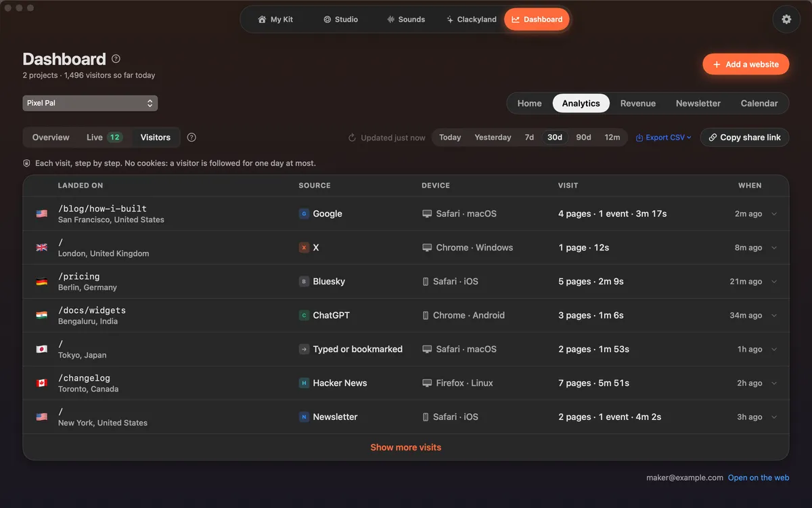Click the ChatGPT source icon
812x508 pixels.
point(304,316)
